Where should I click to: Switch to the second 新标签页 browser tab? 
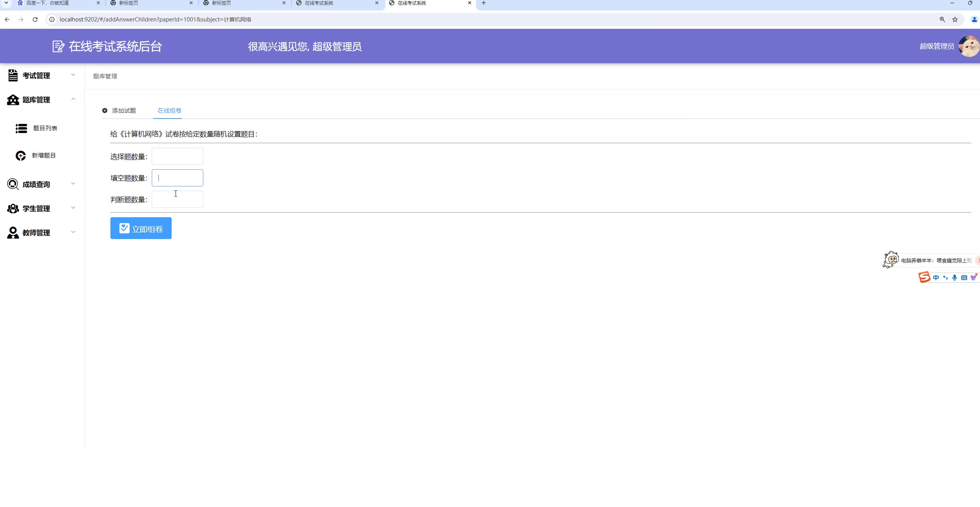(x=244, y=4)
